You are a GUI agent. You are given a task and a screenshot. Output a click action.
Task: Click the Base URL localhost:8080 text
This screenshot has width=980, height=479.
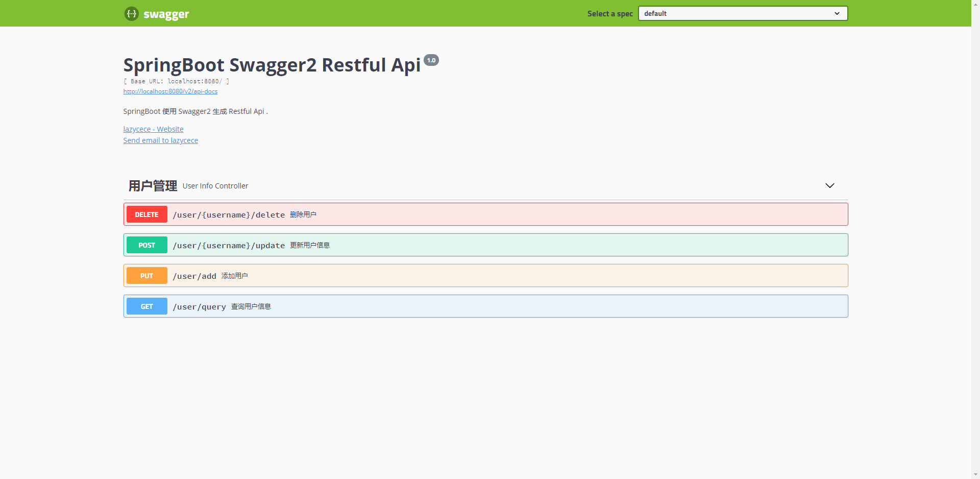(176, 81)
